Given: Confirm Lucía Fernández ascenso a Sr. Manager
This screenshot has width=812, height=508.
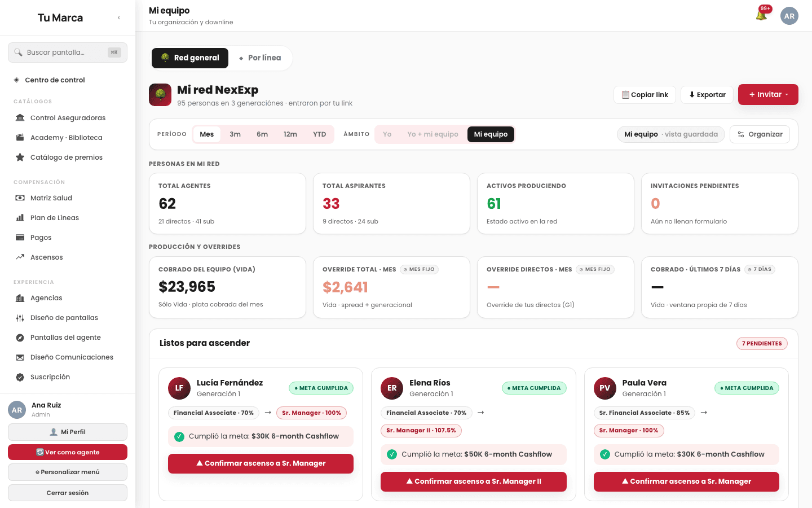Looking at the screenshot, I should [x=261, y=463].
